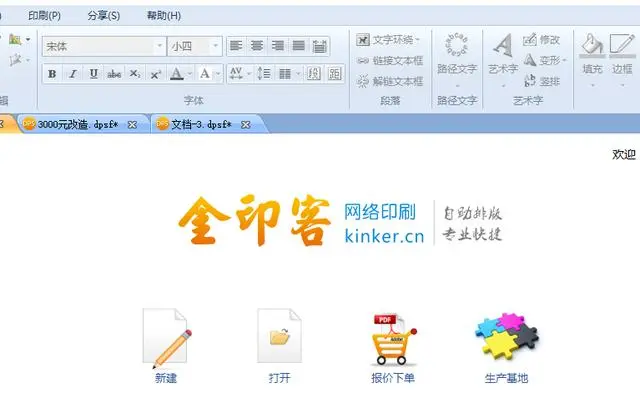Click 竖排 vertical text button
This screenshot has width=640, height=408.
coord(542,81)
